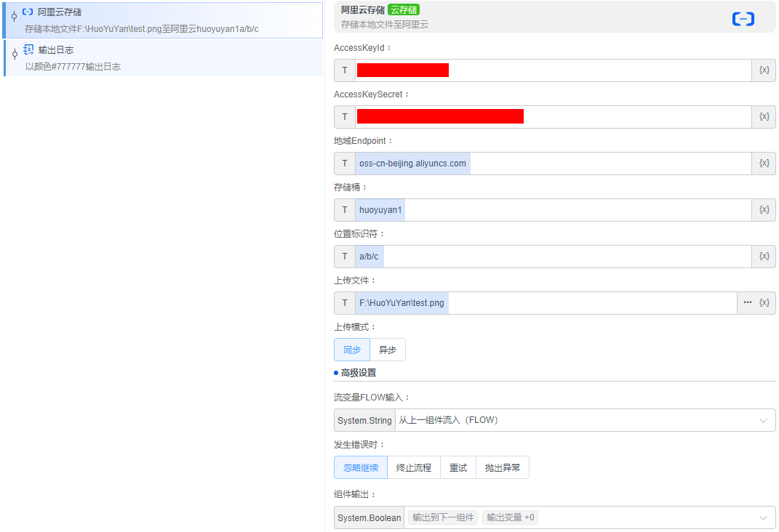The width and height of the screenshot is (779, 532).
Task: Select 异步 upload mode
Action: [x=388, y=350]
